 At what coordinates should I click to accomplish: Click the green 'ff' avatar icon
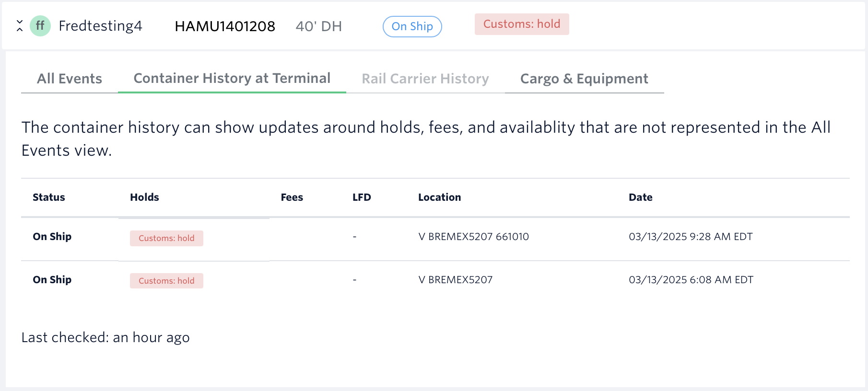coord(40,26)
